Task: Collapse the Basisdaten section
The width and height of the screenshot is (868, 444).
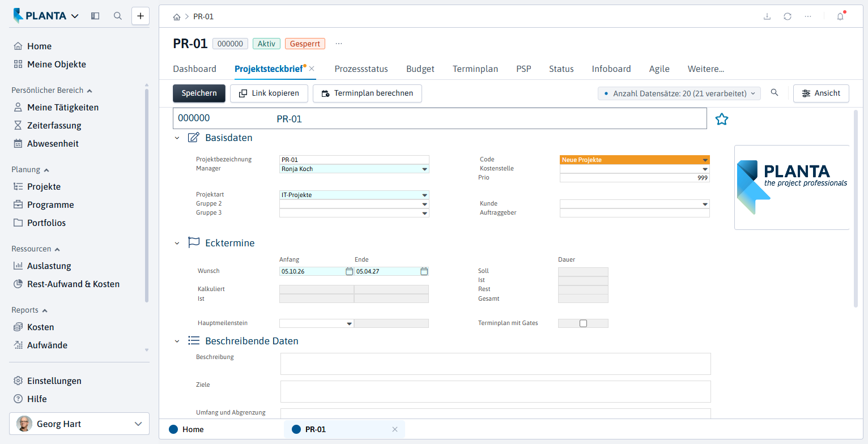Action: tap(177, 138)
